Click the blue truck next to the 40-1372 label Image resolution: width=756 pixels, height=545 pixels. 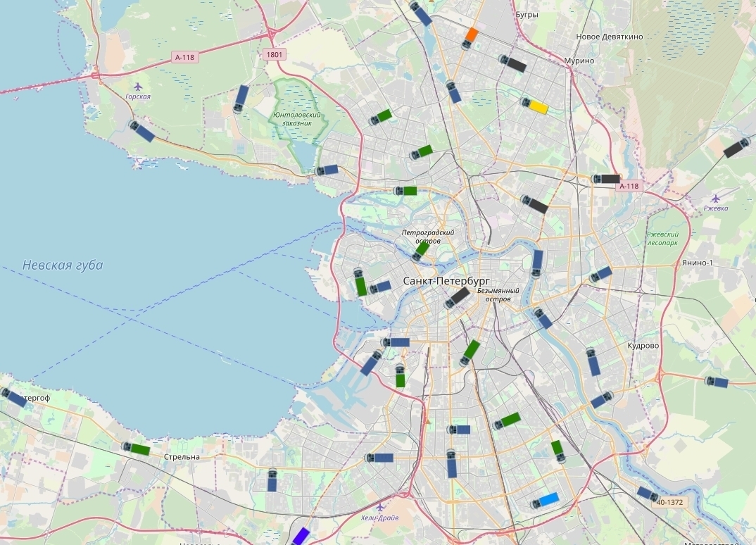click(x=648, y=494)
